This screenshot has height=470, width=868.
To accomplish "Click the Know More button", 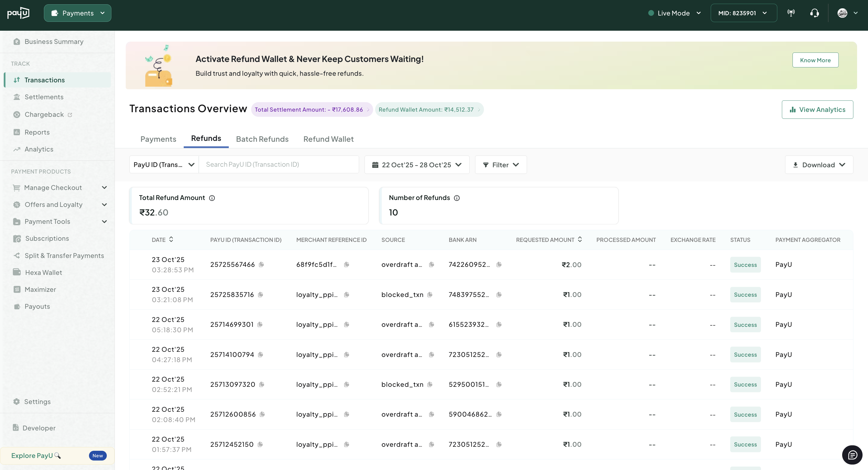I will pos(815,60).
